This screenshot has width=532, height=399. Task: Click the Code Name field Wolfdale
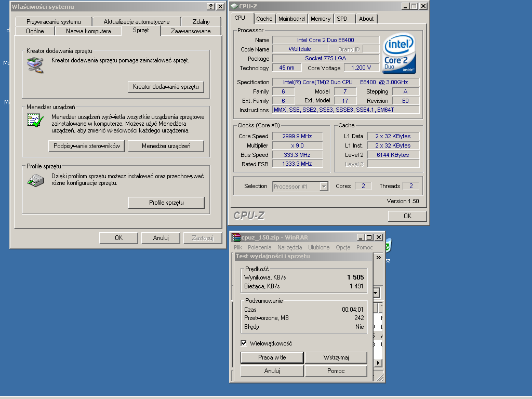300,49
